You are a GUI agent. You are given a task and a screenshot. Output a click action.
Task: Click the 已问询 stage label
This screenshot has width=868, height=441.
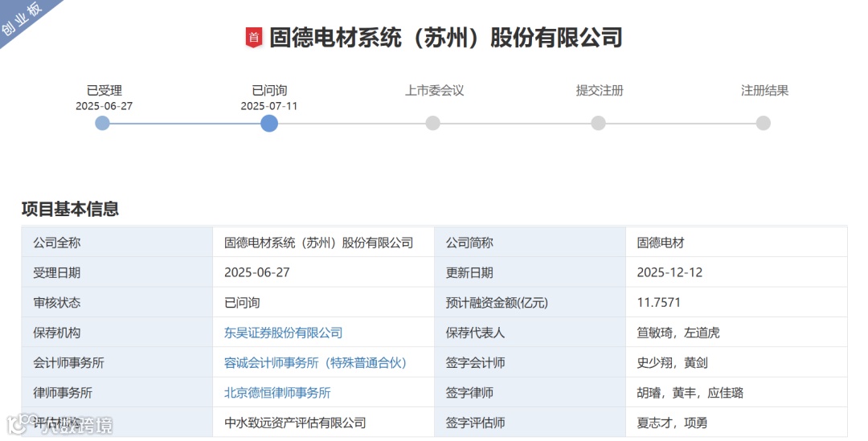coord(269,90)
